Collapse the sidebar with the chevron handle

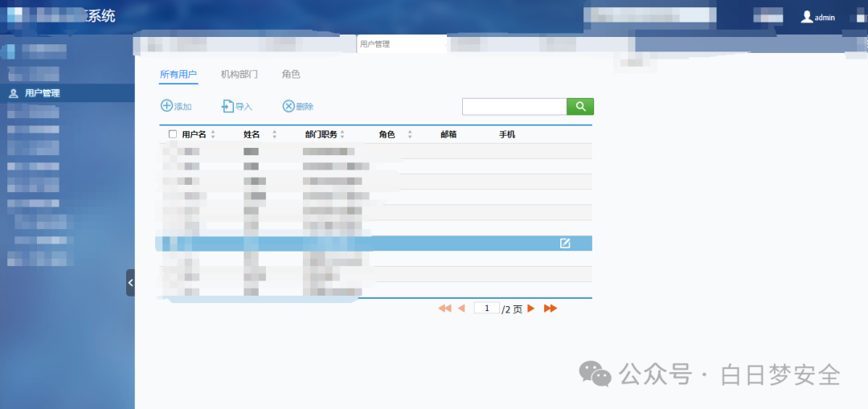[x=131, y=283]
